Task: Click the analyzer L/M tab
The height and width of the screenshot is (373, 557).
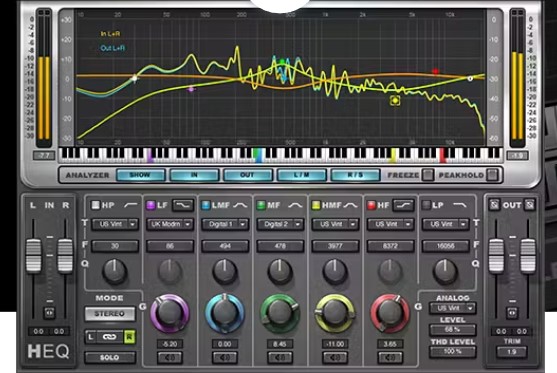Action: [301, 175]
